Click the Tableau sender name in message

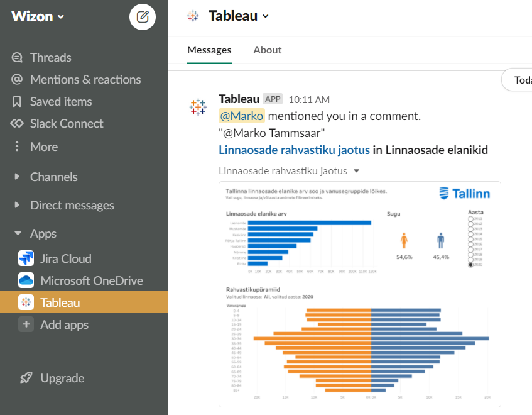click(239, 99)
